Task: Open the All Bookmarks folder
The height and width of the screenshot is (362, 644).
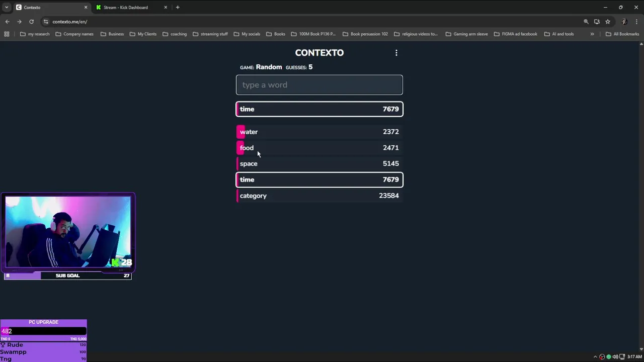Action: (x=622, y=34)
